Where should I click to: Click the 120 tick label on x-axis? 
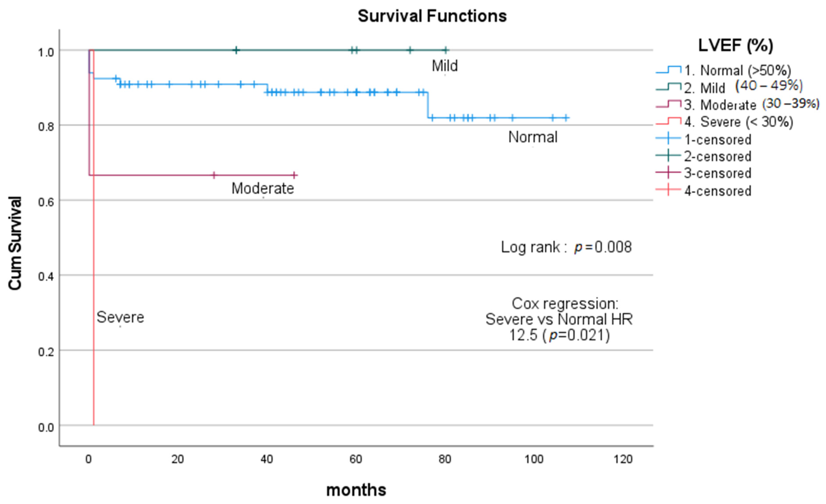click(623, 459)
